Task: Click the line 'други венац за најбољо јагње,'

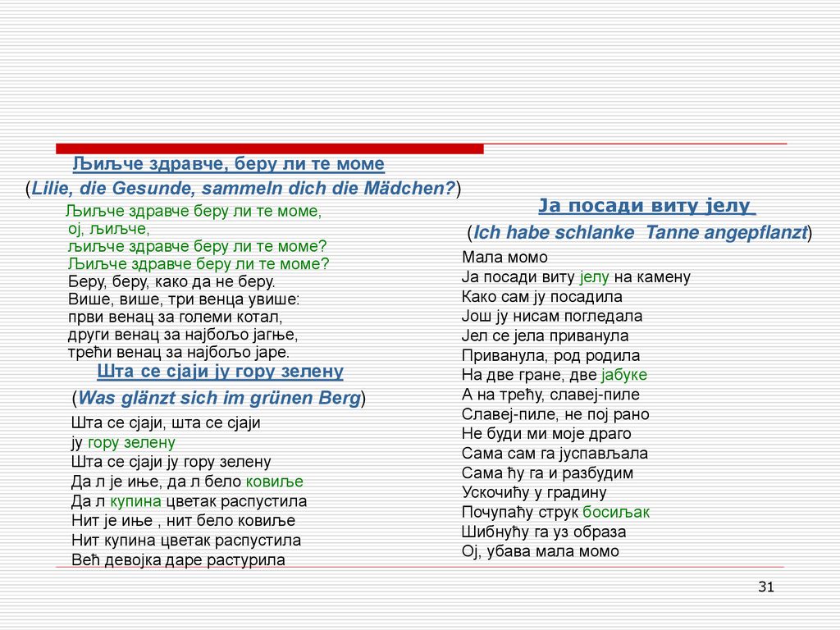Action: (183, 335)
